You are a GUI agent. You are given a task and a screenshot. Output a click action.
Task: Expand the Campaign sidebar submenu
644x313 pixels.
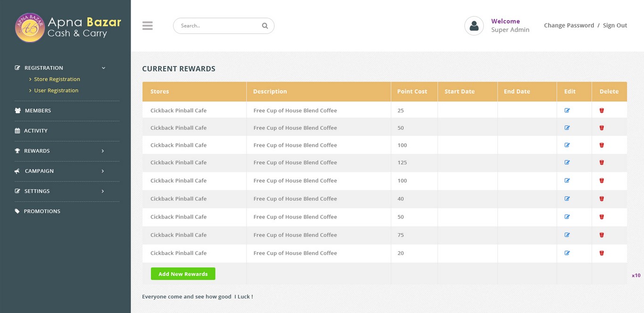point(103,171)
